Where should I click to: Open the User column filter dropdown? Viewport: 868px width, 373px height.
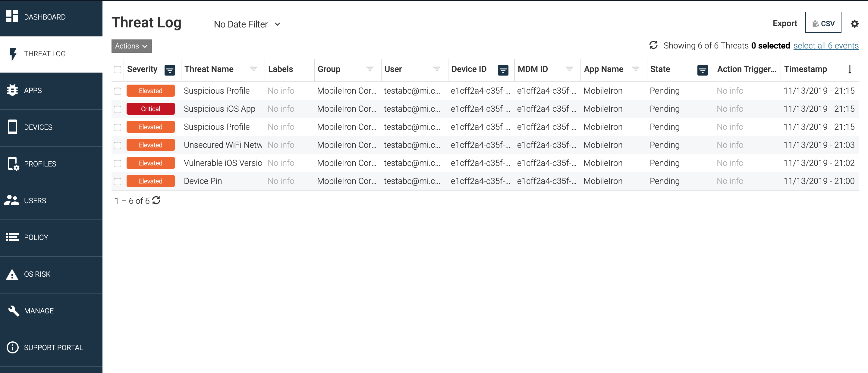point(436,69)
